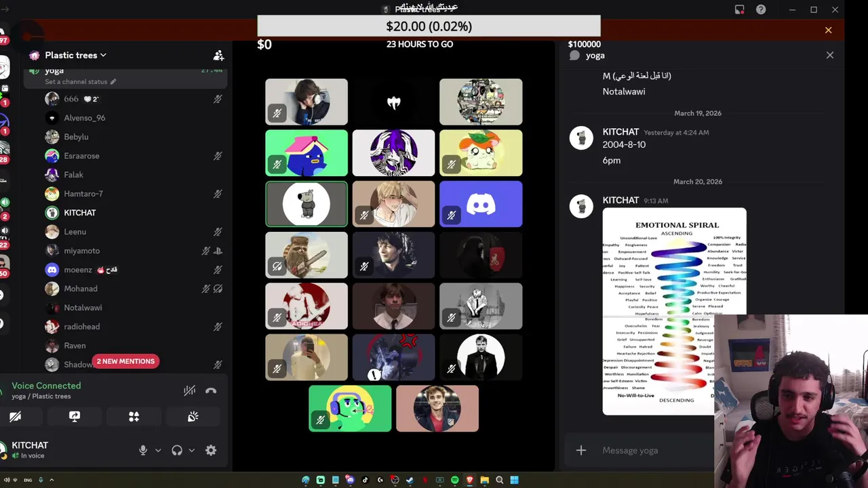The height and width of the screenshot is (488, 868).
Task: Click the yoga voice channel name in sidebar
Action: pyautogui.click(x=54, y=70)
